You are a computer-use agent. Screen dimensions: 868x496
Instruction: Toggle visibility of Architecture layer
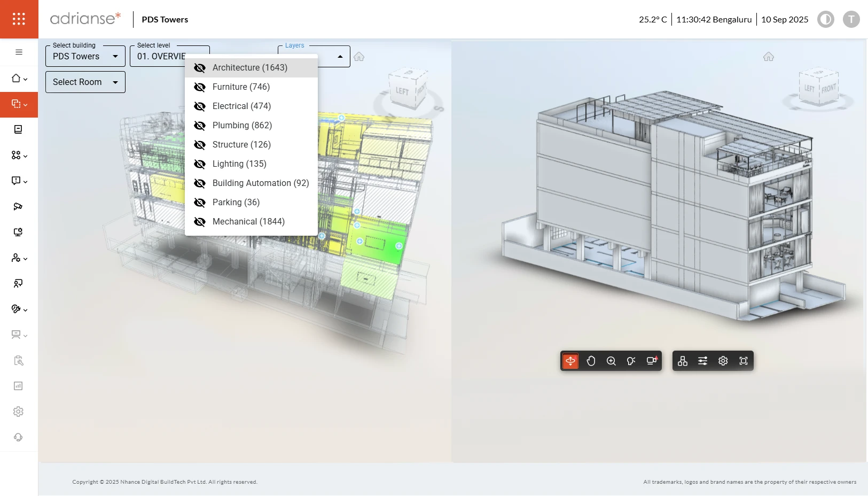[x=200, y=68]
